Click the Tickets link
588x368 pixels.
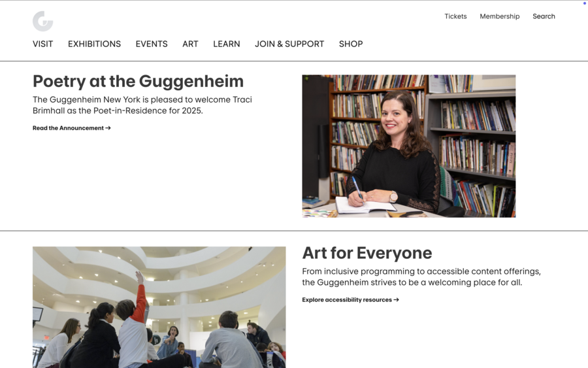tap(455, 16)
